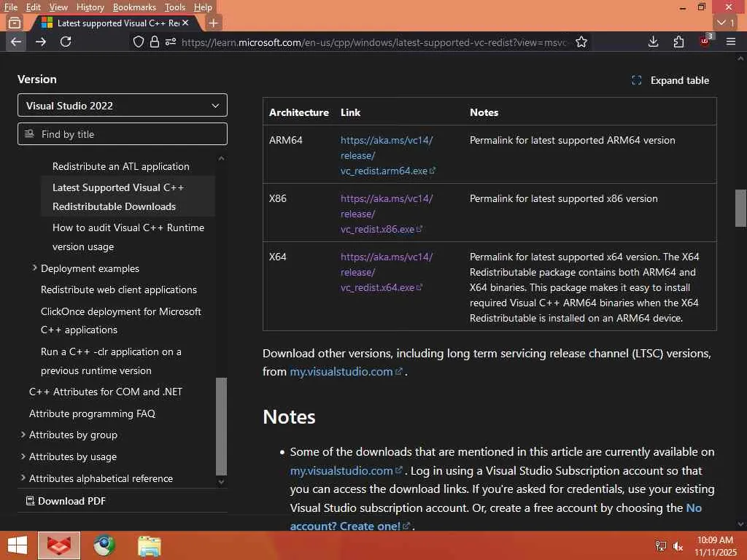Click sidebar scroll up arrow

(221, 158)
